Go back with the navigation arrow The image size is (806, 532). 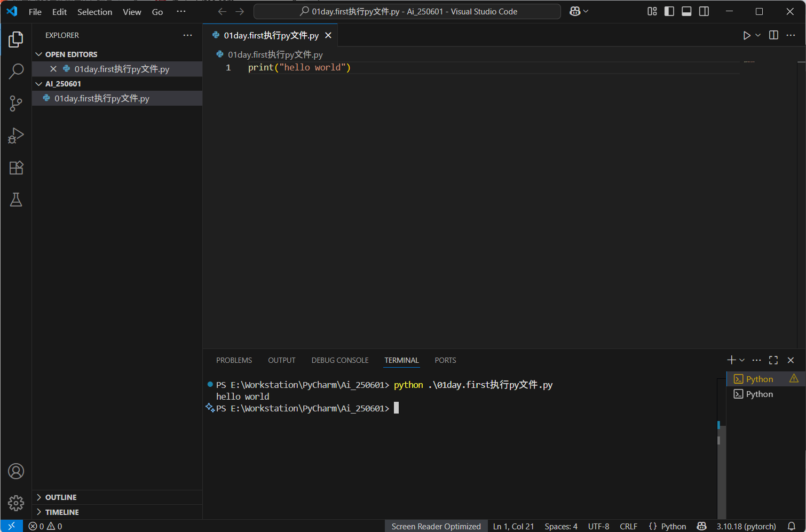[222, 12]
